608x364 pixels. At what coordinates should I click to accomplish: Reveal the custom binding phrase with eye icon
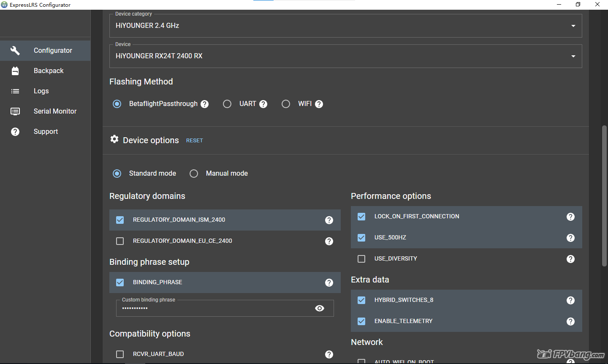320,308
